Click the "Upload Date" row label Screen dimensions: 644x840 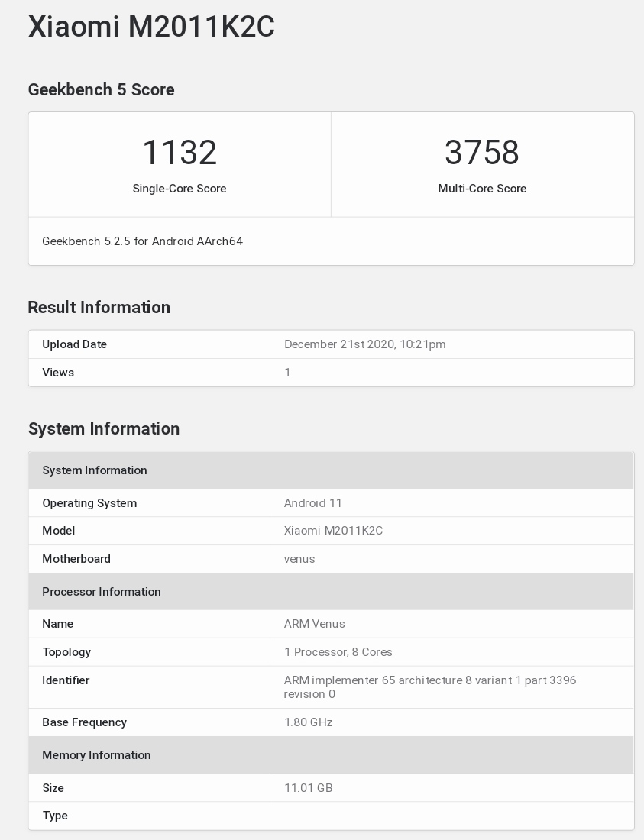point(74,344)
